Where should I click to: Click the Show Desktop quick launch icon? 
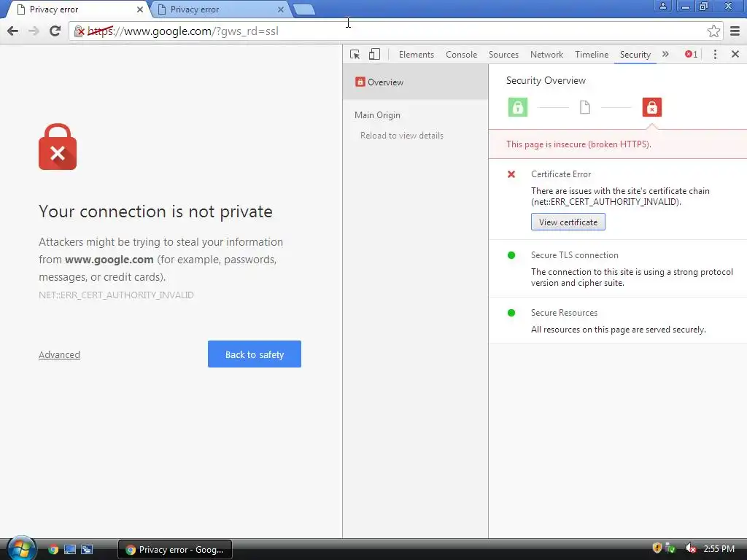(x=69, y=550)
